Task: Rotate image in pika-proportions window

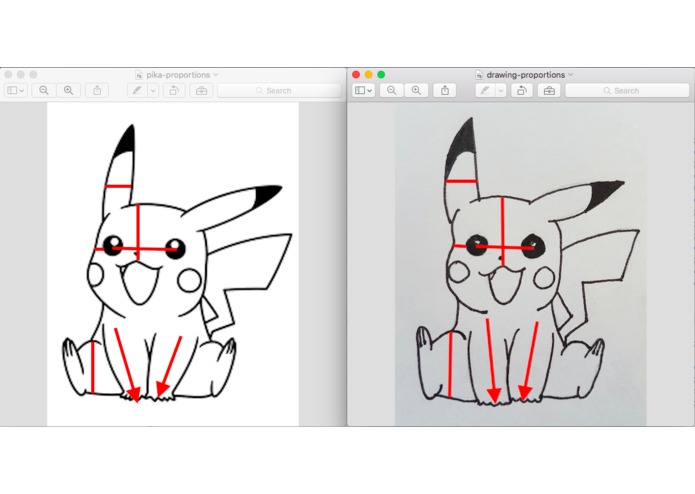Action: 174,90
